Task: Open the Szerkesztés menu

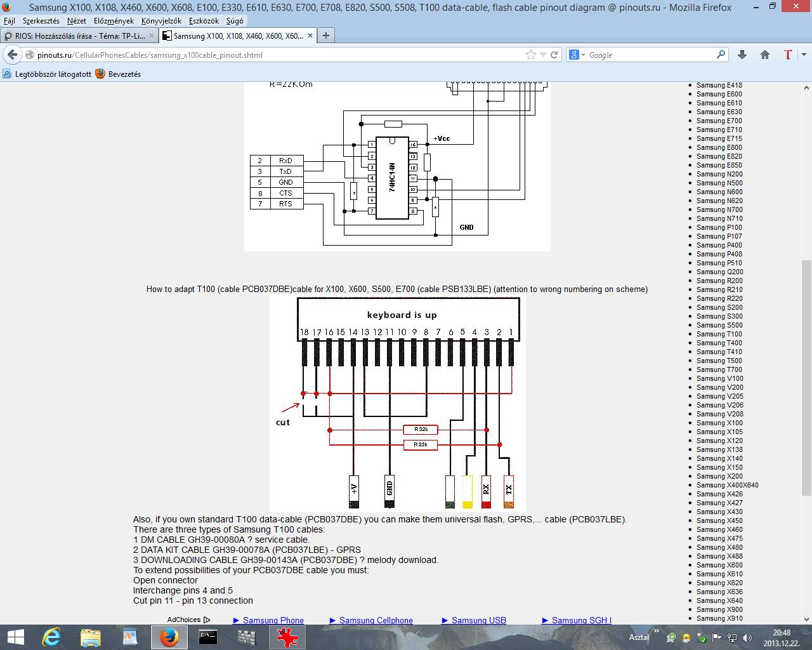Action: tap(41, 21)
